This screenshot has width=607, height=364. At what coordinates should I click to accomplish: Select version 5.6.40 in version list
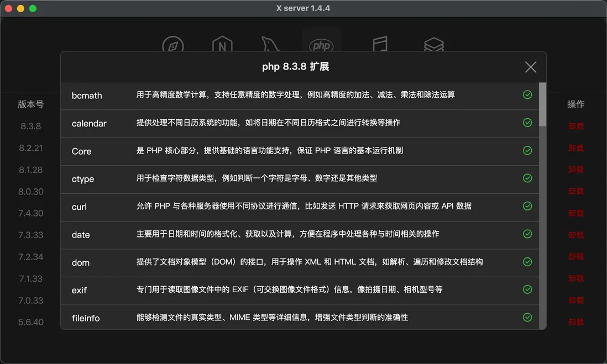point(30,322)
